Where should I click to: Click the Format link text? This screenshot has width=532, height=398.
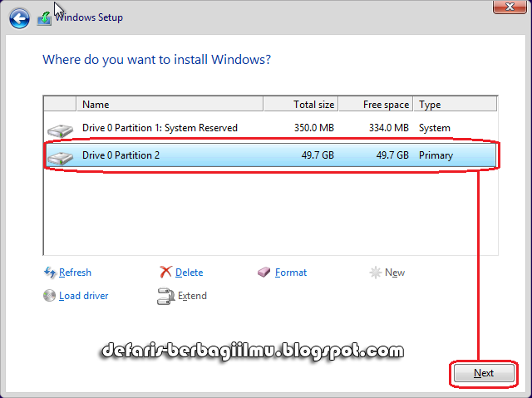click(x=291, y=273)
